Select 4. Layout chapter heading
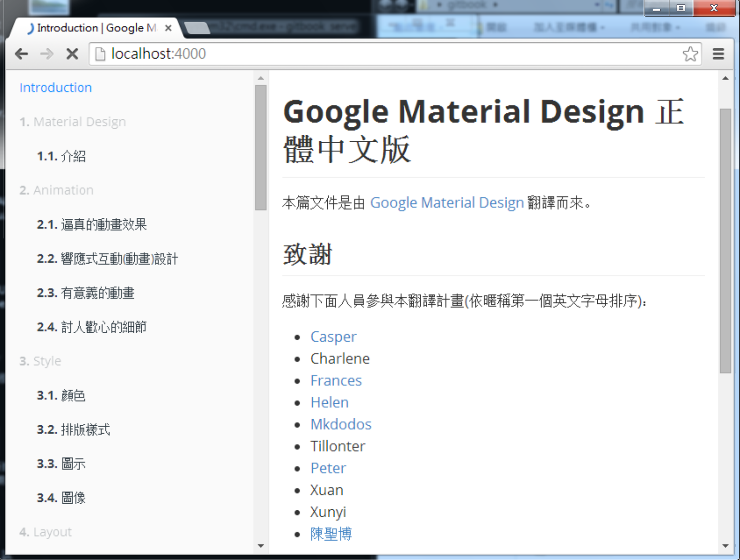Viewport: 740px width, 560px height. 45,532
